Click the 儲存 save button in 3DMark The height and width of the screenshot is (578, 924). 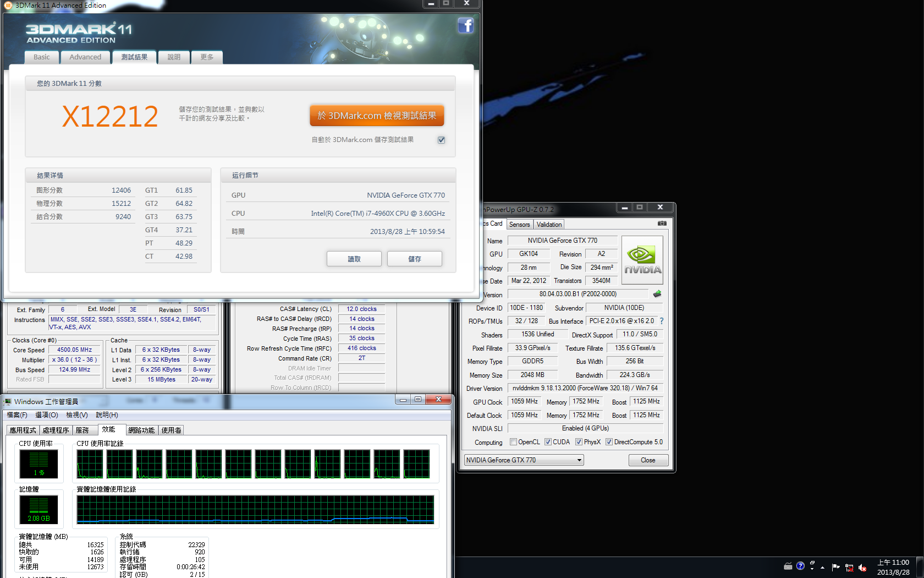point(415,259)
